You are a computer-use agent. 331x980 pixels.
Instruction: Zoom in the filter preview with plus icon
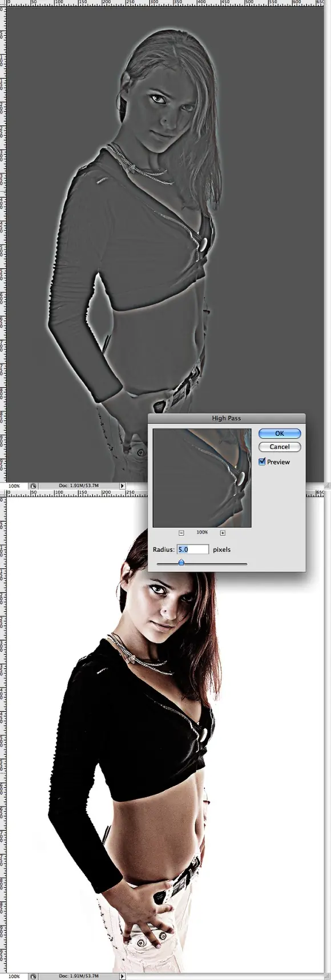click(223, 533)
